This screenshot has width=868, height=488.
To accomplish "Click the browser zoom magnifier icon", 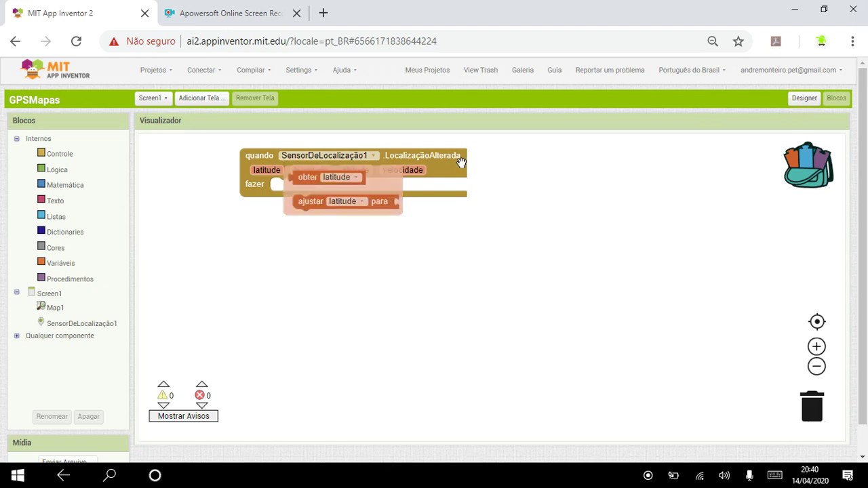I will [713, 41].
